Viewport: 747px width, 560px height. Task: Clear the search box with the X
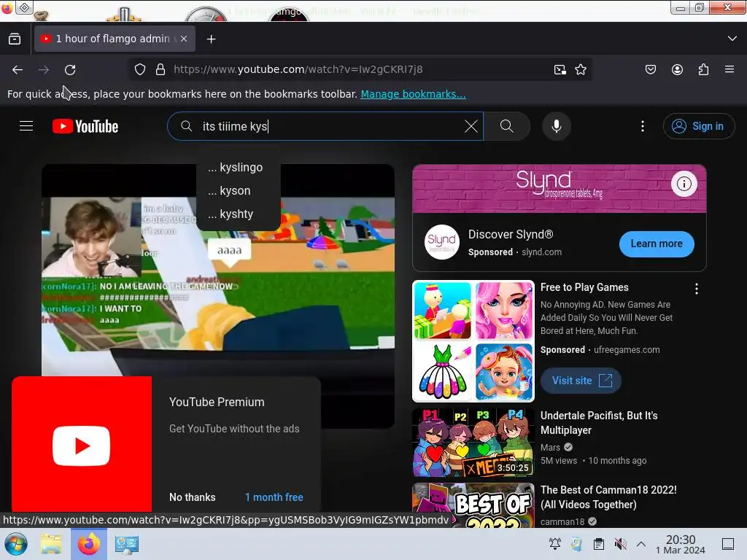click(x=471, y=126)
